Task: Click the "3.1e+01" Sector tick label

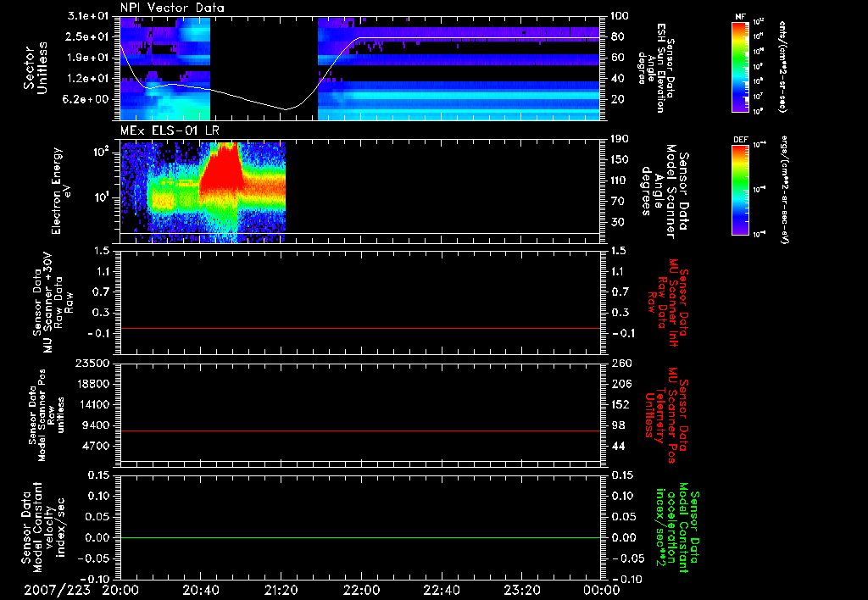Action: click(87, 16)
